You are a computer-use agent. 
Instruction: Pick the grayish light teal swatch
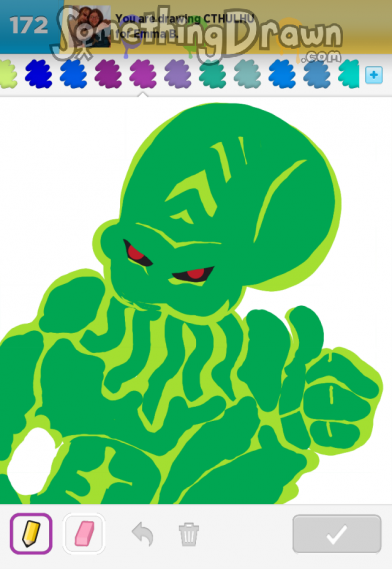[248, 74]
